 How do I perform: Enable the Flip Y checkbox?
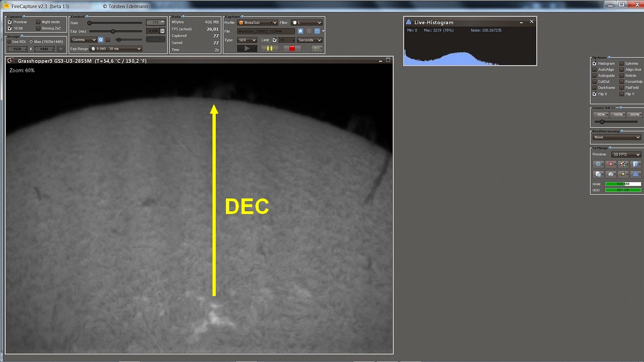click(x=621, y=93)
